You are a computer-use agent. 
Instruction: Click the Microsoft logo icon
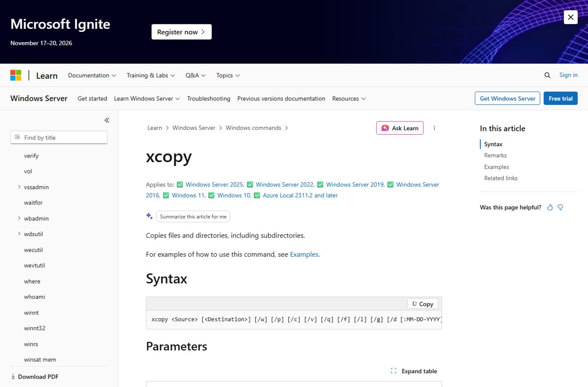click(x=16, y=75)
